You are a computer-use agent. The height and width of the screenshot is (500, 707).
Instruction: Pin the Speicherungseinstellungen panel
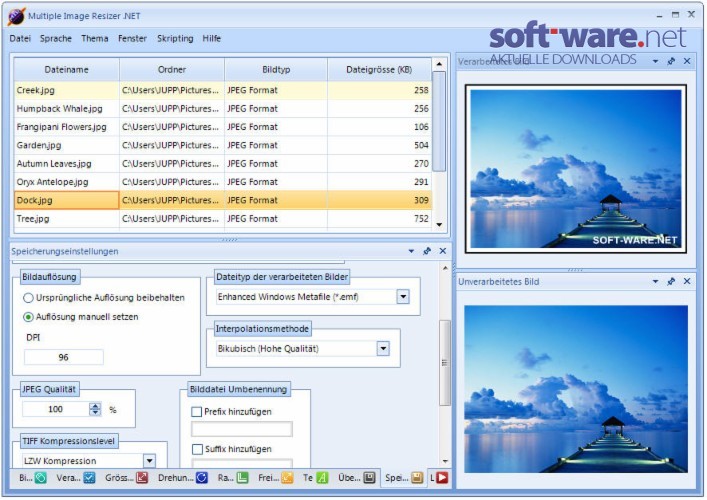427,251
